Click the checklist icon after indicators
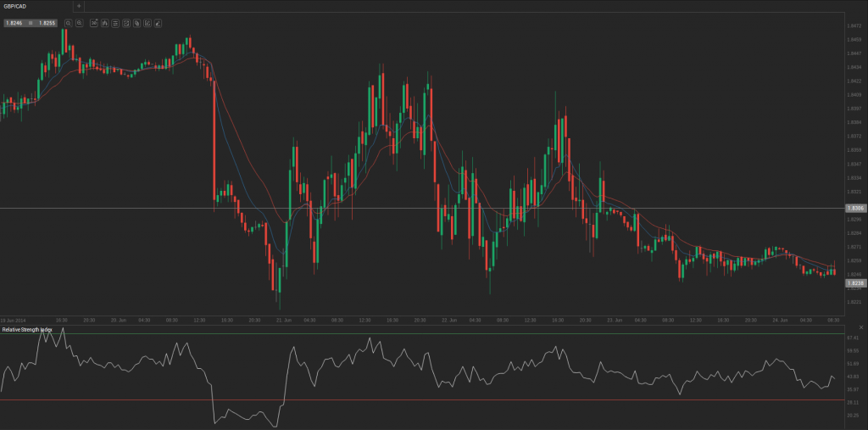 [x=126, y=23]
